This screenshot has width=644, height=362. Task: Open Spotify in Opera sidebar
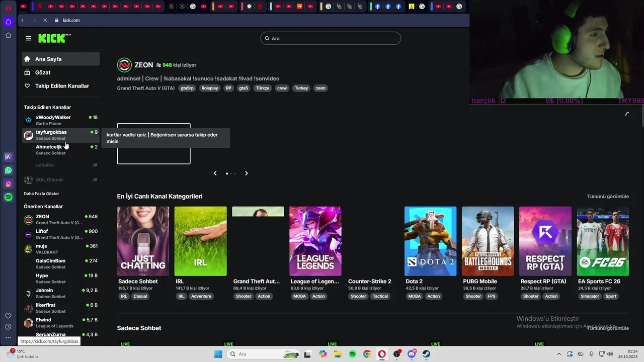[x=8, y=197]
